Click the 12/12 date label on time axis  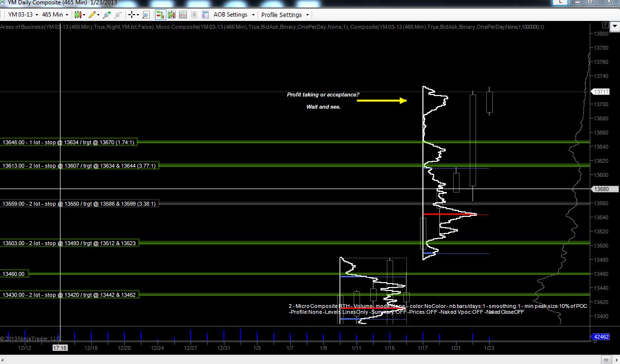[x=25, y=348]
